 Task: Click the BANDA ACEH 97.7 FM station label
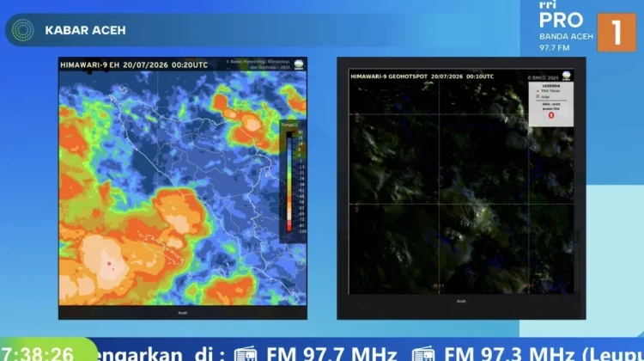[566, 42]
